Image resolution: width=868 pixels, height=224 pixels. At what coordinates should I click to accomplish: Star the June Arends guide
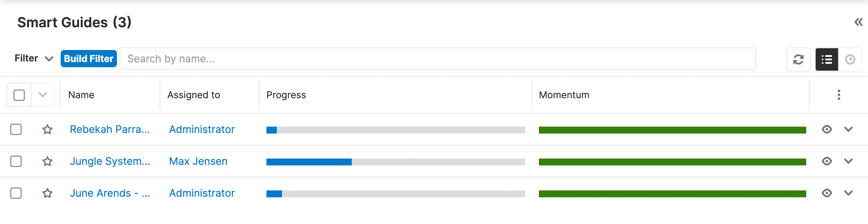tap(47, 193)
